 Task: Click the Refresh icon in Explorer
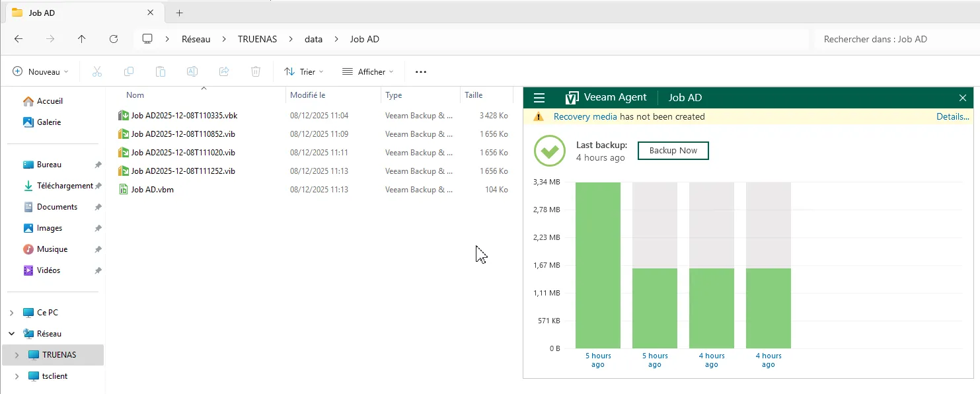[x=114, y=39]
